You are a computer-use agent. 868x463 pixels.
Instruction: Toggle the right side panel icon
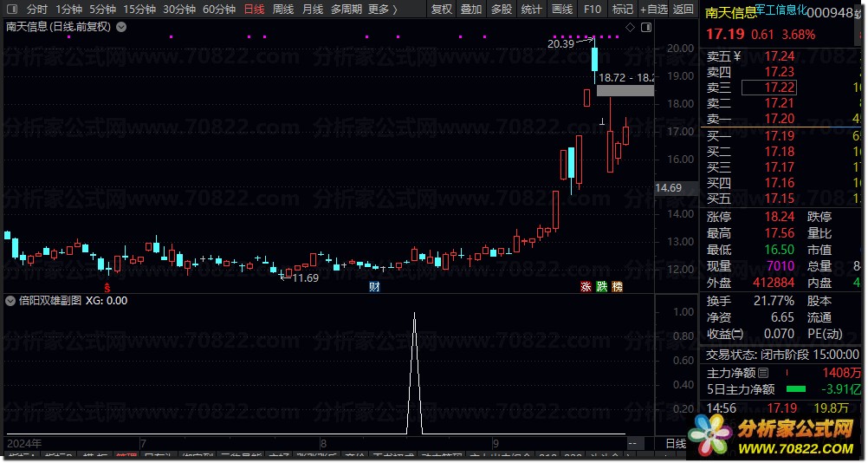[646, 27]
